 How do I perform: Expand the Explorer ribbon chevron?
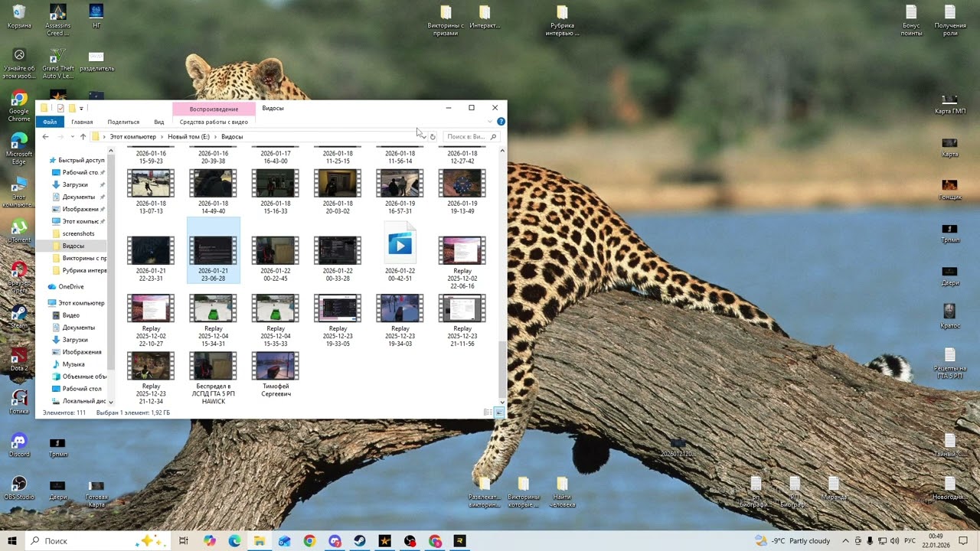click(490, 122)
